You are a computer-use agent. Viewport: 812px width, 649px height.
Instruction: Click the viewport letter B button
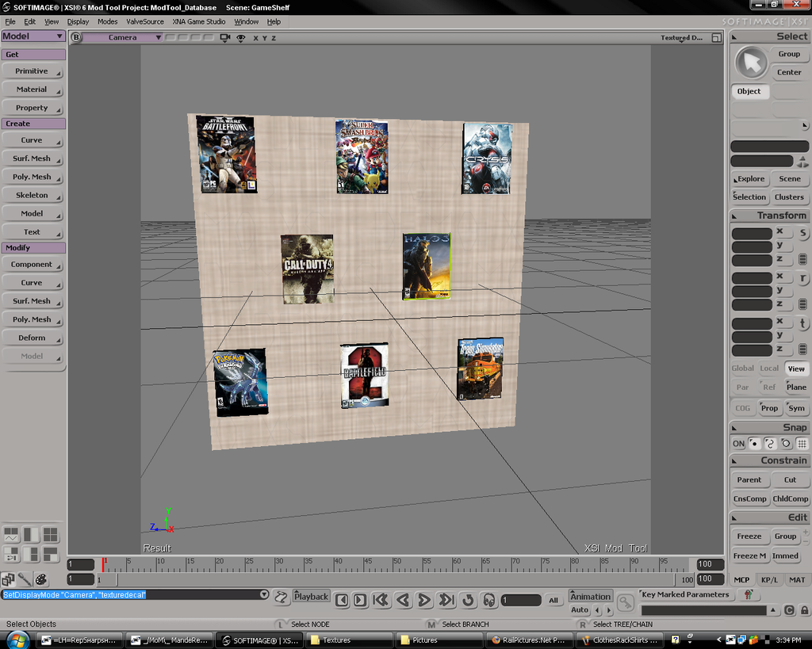[76, 37]
